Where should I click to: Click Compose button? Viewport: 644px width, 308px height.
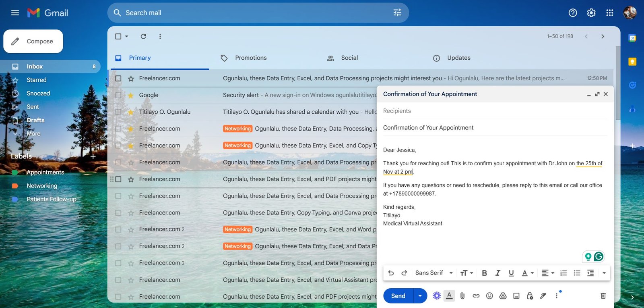pos(33,41)
